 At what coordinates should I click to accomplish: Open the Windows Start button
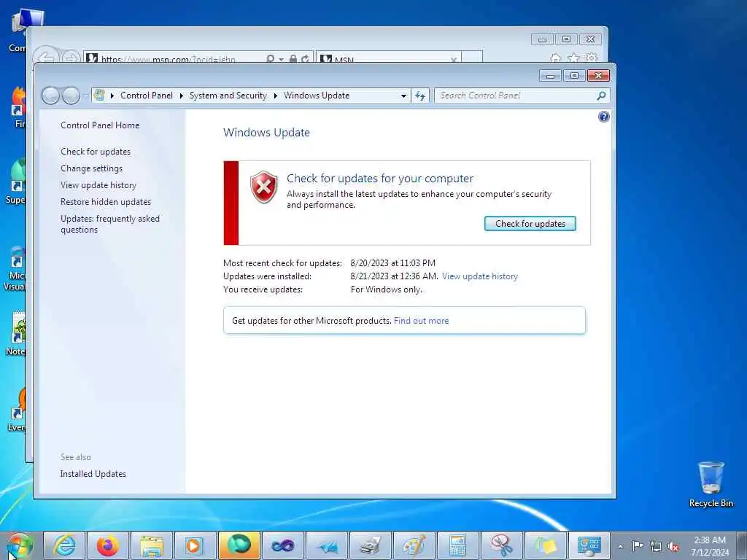[x=19, y=545]
